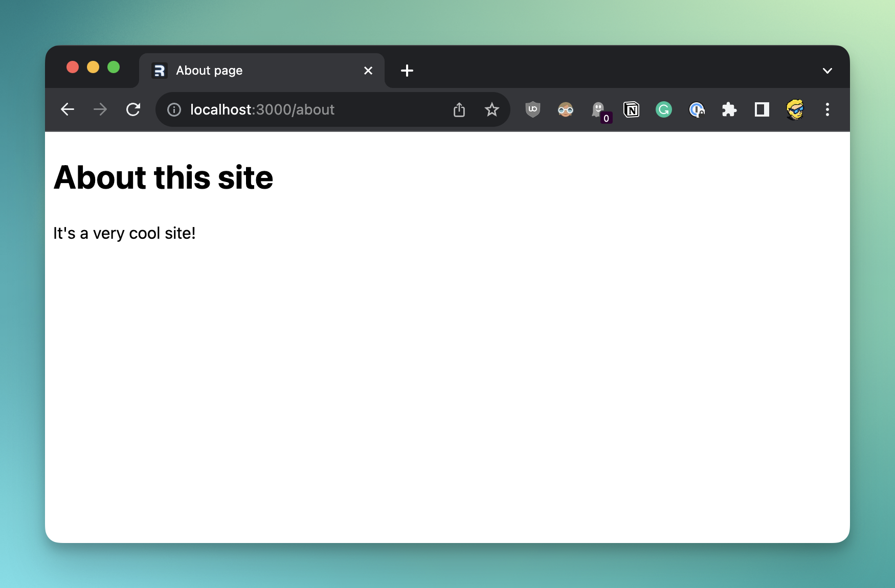Click the browser back arrow

68,109
